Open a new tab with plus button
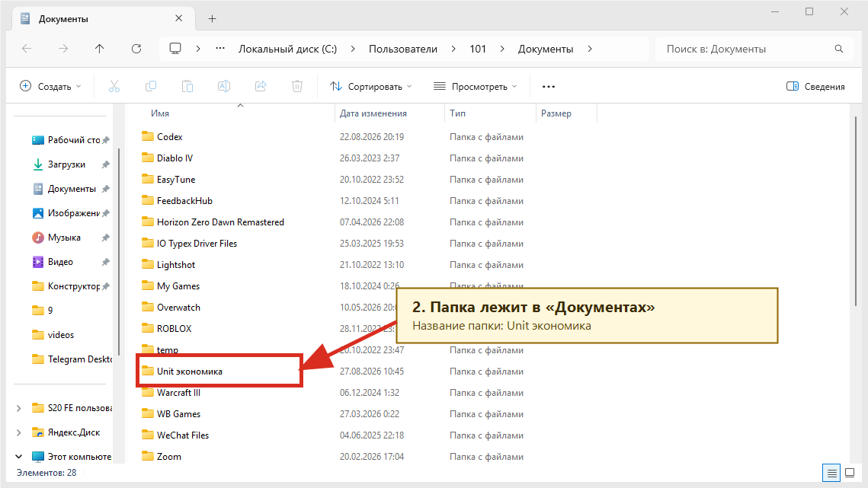 click(212, 19)
